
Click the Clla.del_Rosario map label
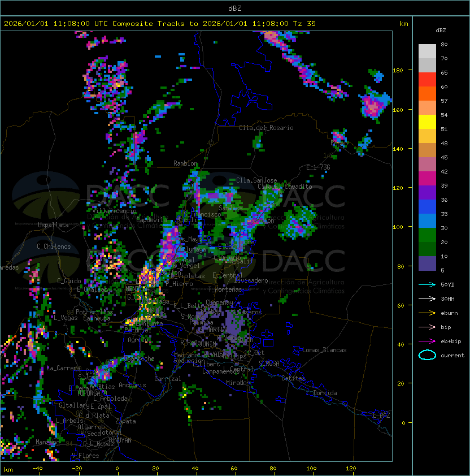click(266, 128)
